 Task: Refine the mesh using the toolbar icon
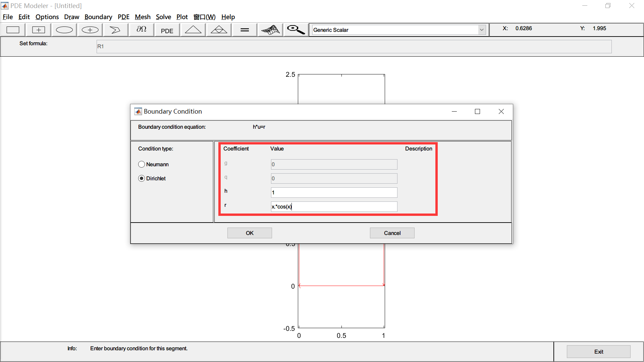coord(218,29)
